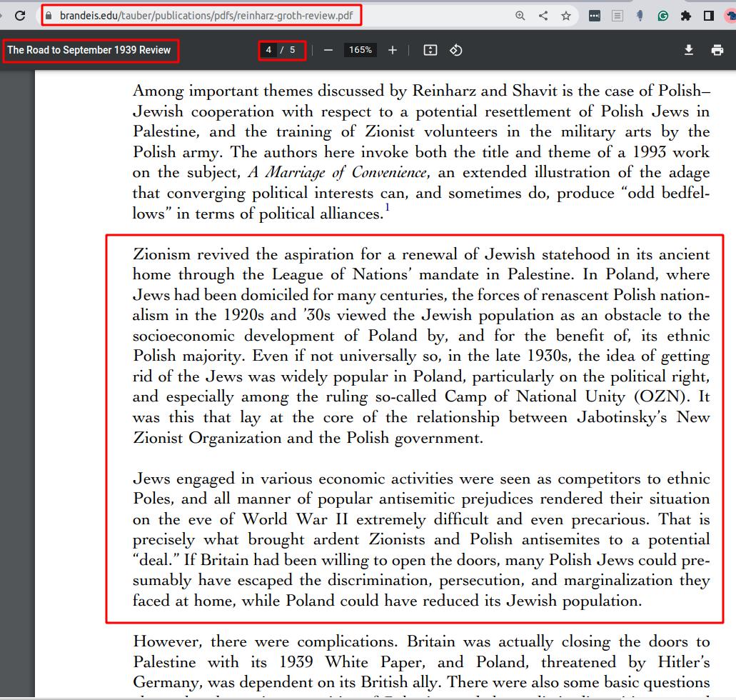Click the 165% zoom level field
Viewport: 736px width, 700px height.
[361, 50]
